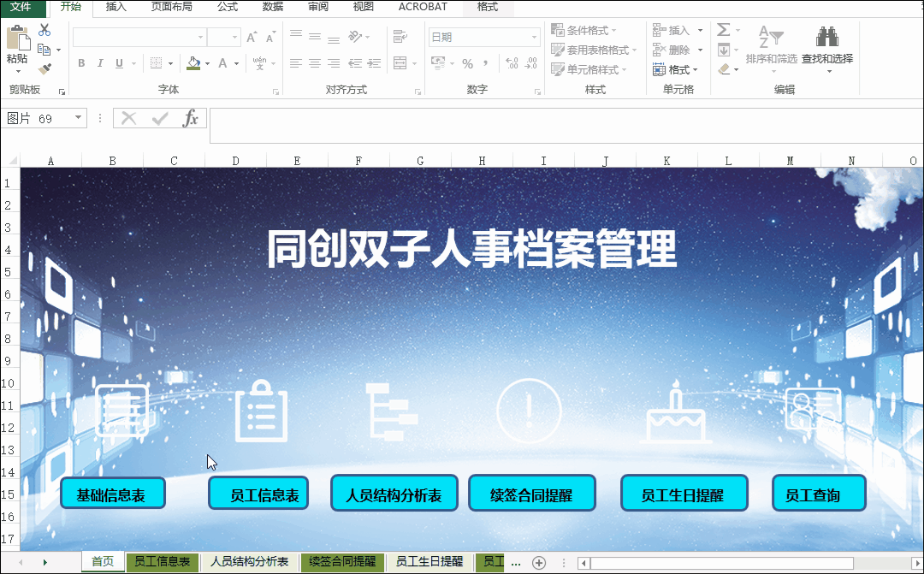Open the 员工生日提醒 sheet tab
This screenshot has height=574, width=924.
point(429,562)
